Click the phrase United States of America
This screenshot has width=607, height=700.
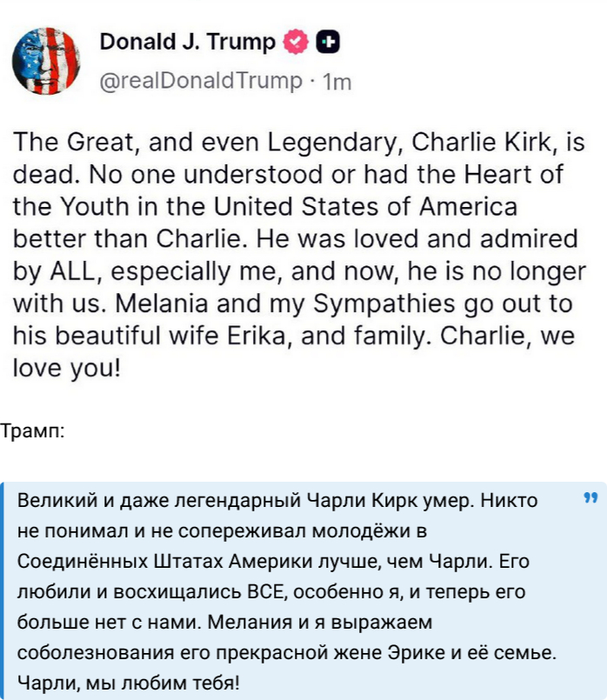[x=365, y=207]
